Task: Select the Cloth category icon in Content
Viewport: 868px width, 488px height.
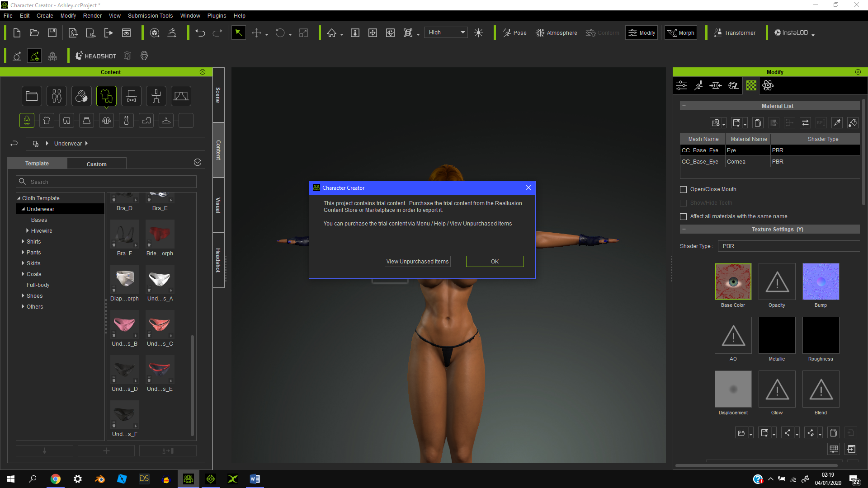Action: click(106, 96)
